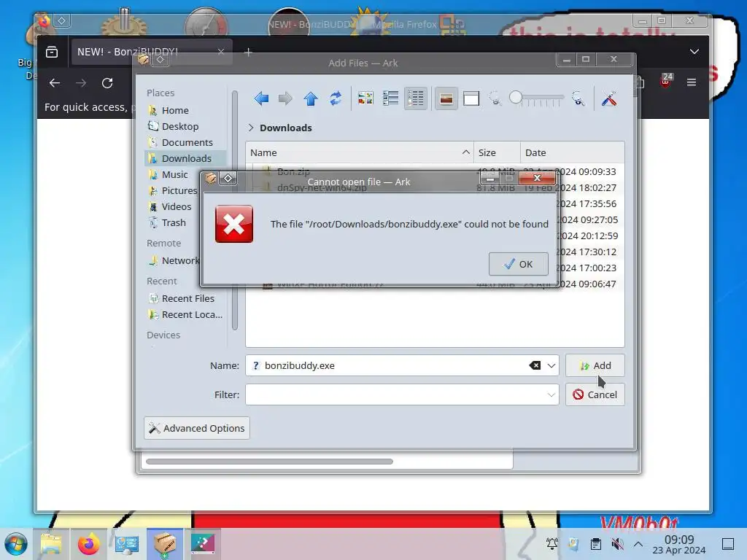Click the pin icon on Add Files titlebar

(160, 60)
